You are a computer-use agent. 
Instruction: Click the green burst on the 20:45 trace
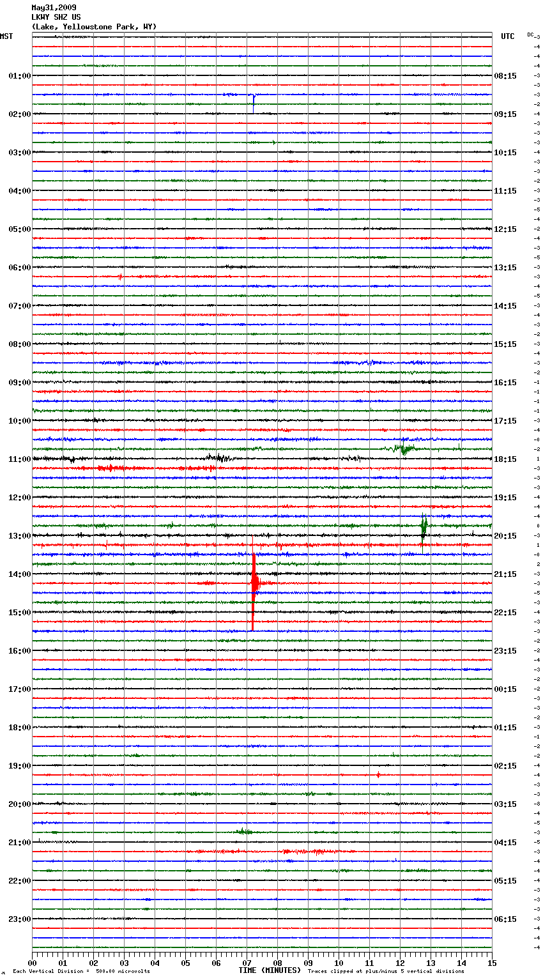pos(243,831)
